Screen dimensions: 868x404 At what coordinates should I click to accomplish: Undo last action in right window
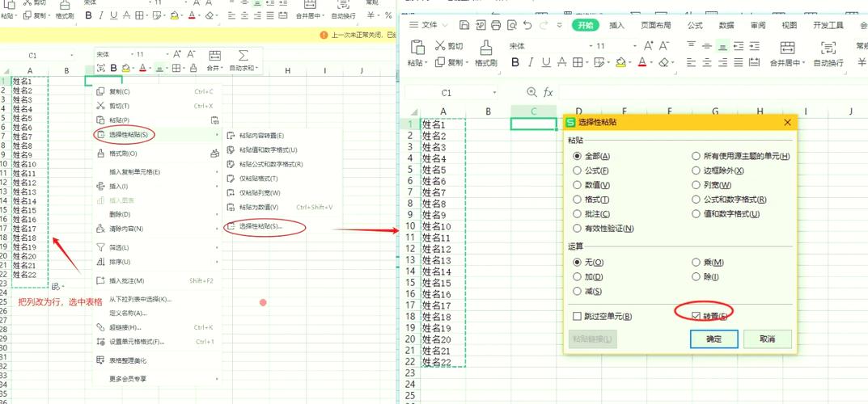coord(527,25)
